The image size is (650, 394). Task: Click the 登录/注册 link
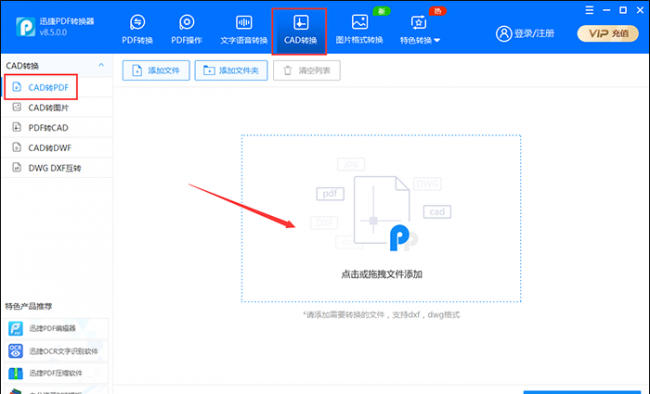pos(534,33)
